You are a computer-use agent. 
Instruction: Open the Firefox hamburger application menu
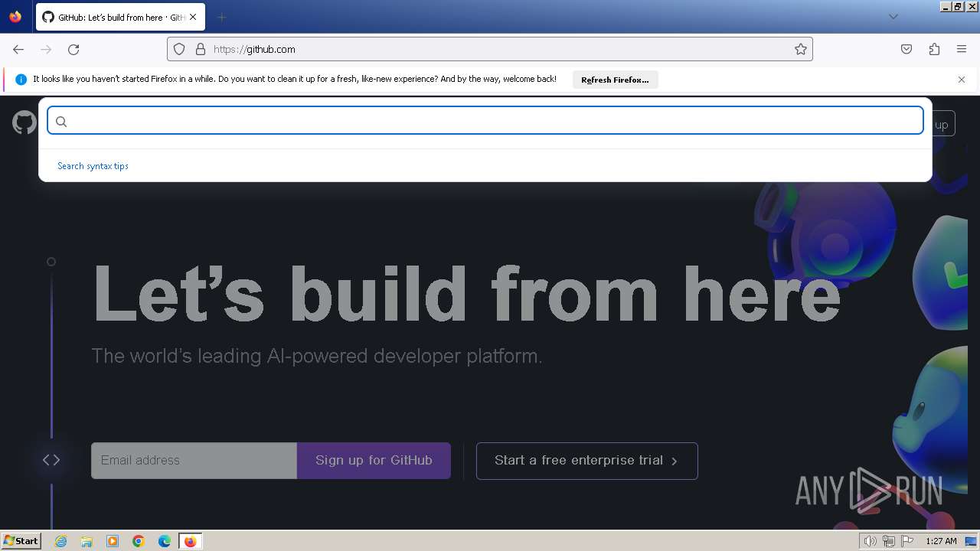pos(962,49)
